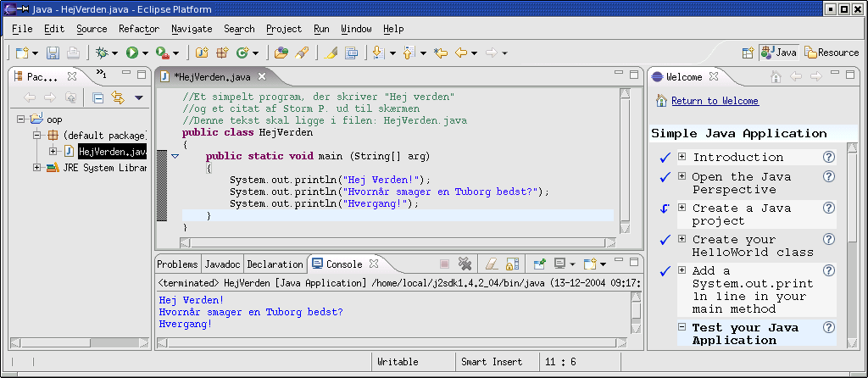868x378 pixels.
Task: Switch to the Resource perspective
Action: 831,53
